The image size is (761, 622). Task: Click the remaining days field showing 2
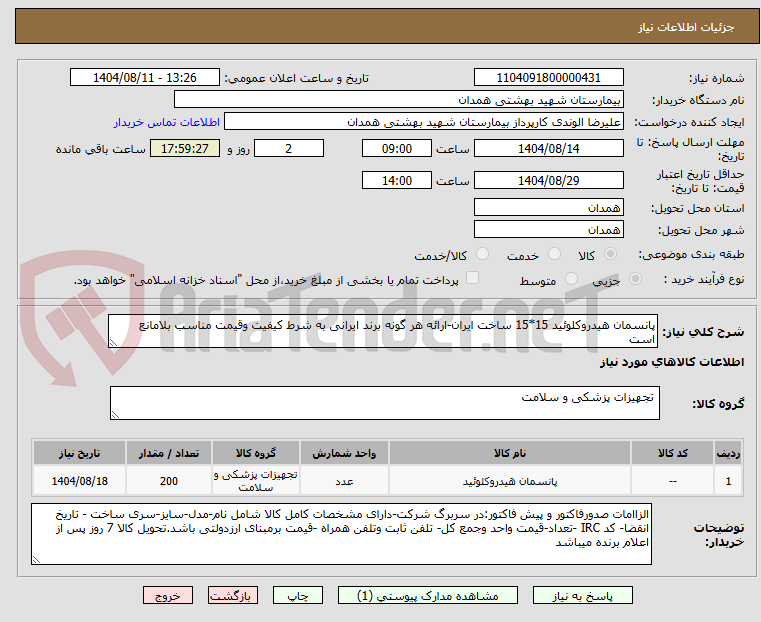click(x=289, y=148)
